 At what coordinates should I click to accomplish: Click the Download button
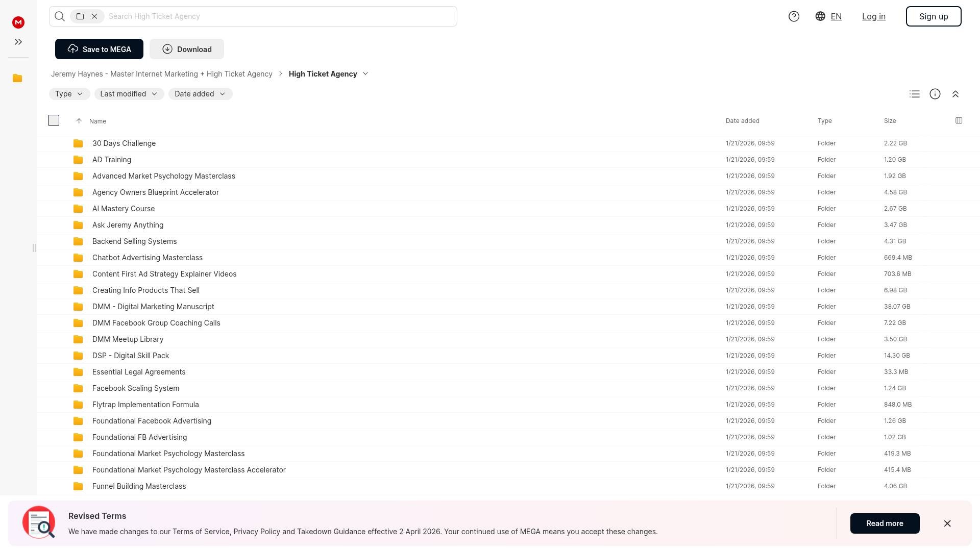tap(187, 49)
